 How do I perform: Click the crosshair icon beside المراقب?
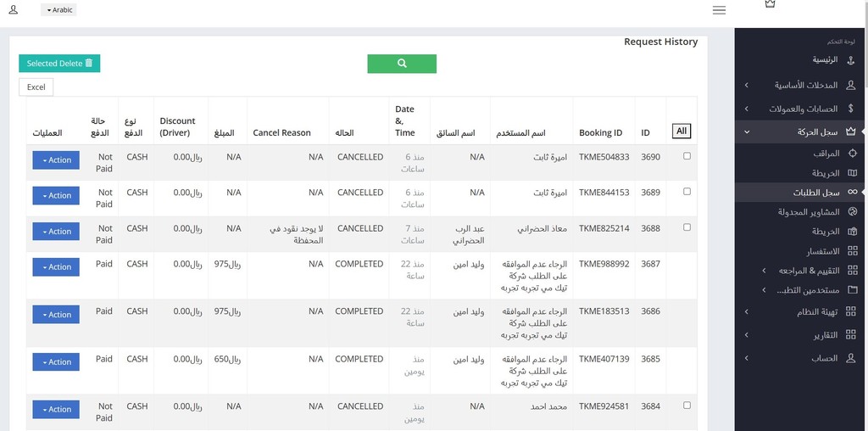click(853, 154)
